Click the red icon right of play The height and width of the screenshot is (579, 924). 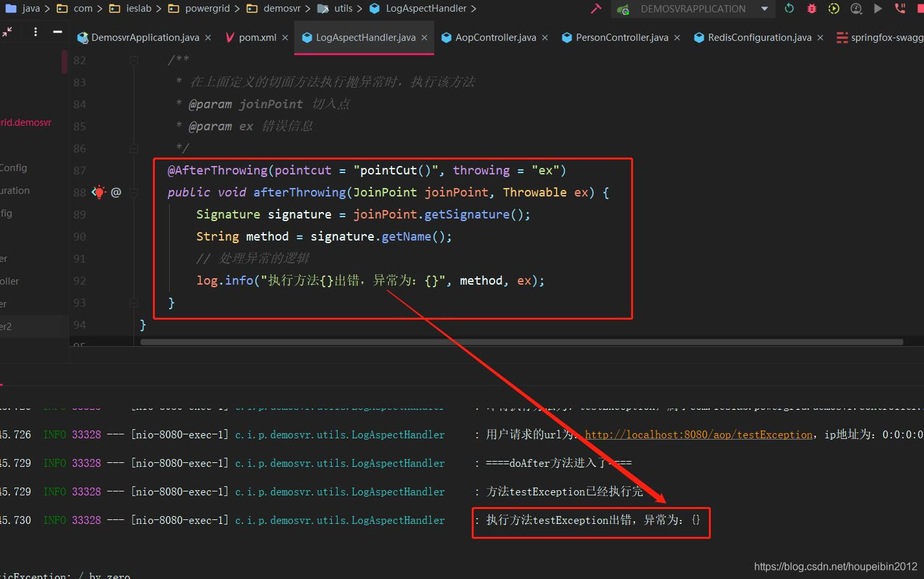click(x=900, y=8)
